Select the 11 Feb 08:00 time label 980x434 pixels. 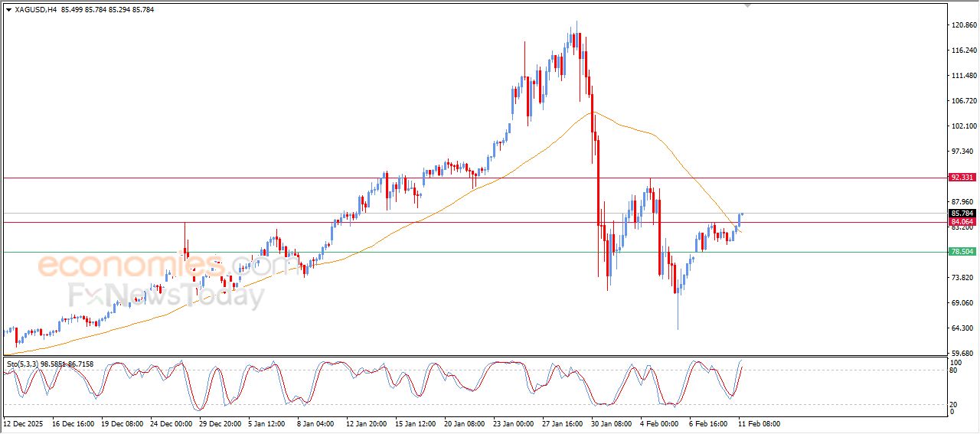click(x=759, y=423)
